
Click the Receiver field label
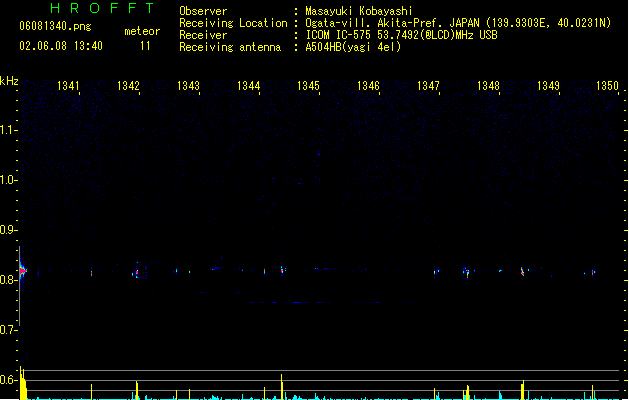click(x=203, y=35)
